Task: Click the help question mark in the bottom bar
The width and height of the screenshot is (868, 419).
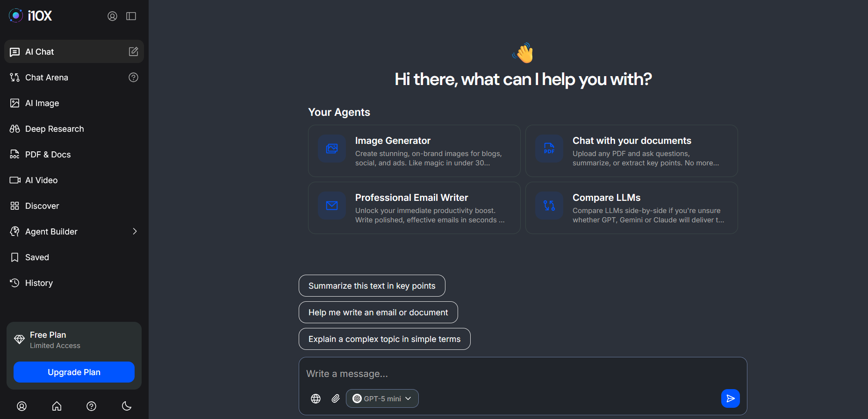Action: [x=92, y=406]
